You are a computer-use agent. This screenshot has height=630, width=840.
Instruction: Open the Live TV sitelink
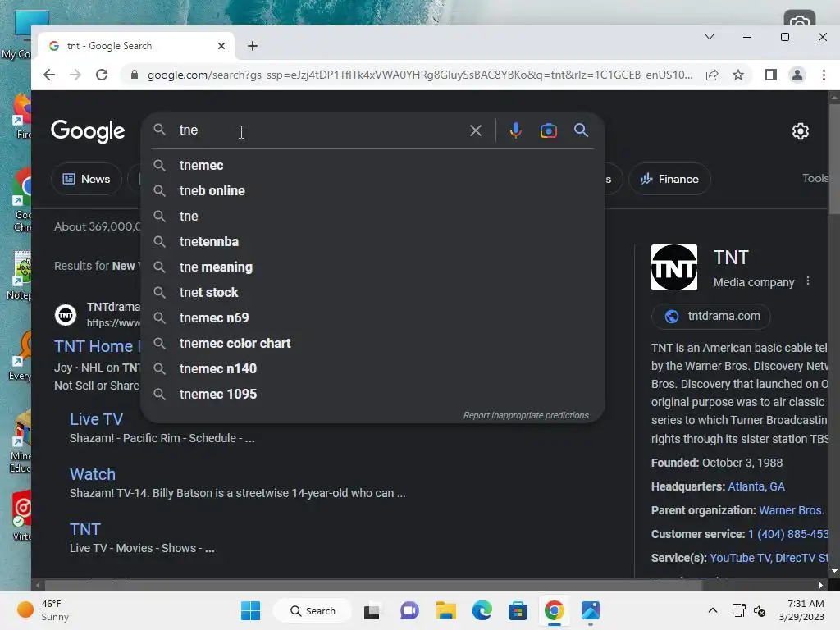coord(97,419)
